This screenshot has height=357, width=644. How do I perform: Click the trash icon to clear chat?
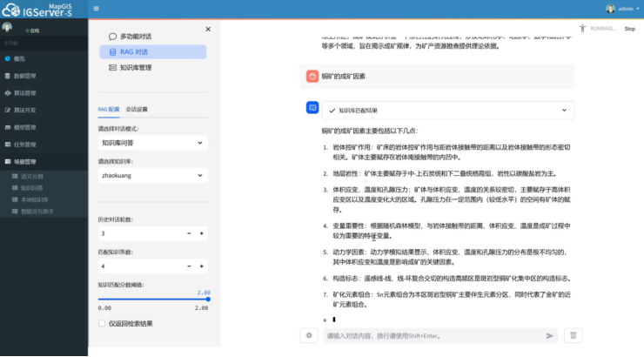click(x=573, y=335)
